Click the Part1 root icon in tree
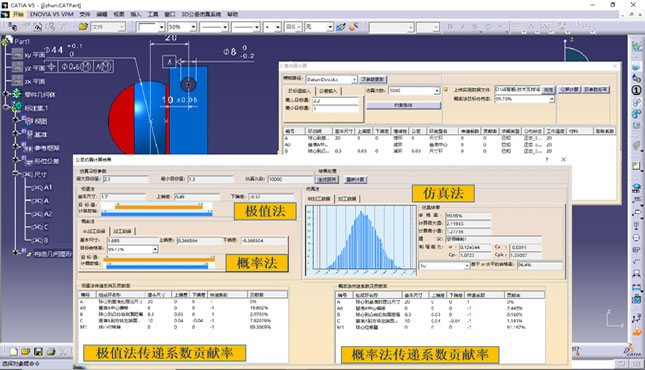 (7, 41)
